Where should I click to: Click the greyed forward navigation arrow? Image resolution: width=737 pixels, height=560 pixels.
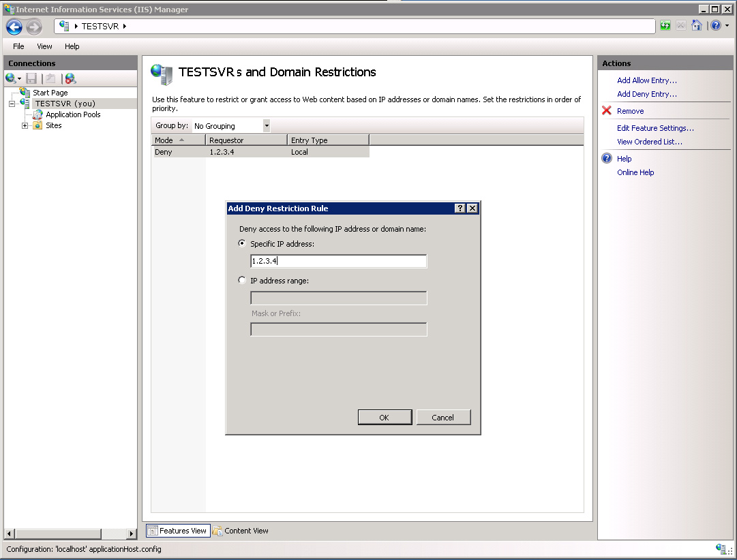pyautogui.click(x=34, y=27)
